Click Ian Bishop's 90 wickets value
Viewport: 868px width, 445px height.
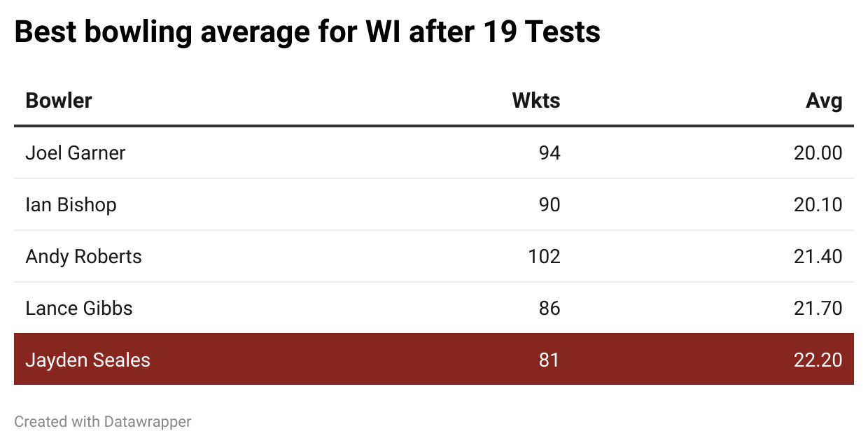pyautogui.click(x=549, y=205)
